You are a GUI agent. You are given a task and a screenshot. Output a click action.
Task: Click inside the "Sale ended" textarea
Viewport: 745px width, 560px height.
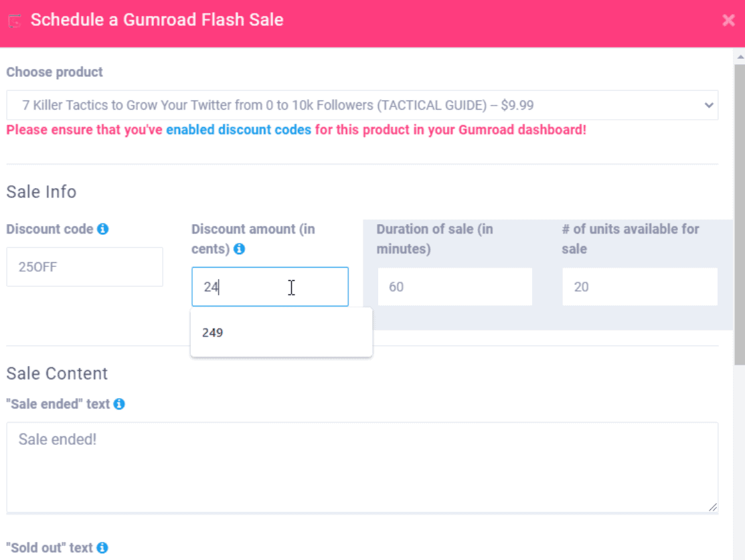point(361,467)
